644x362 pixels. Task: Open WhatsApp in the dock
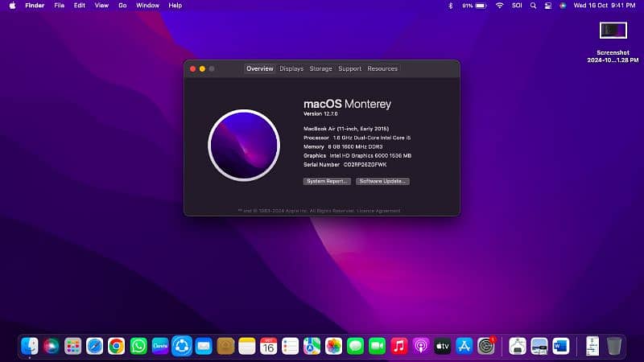tap(138, 346)
